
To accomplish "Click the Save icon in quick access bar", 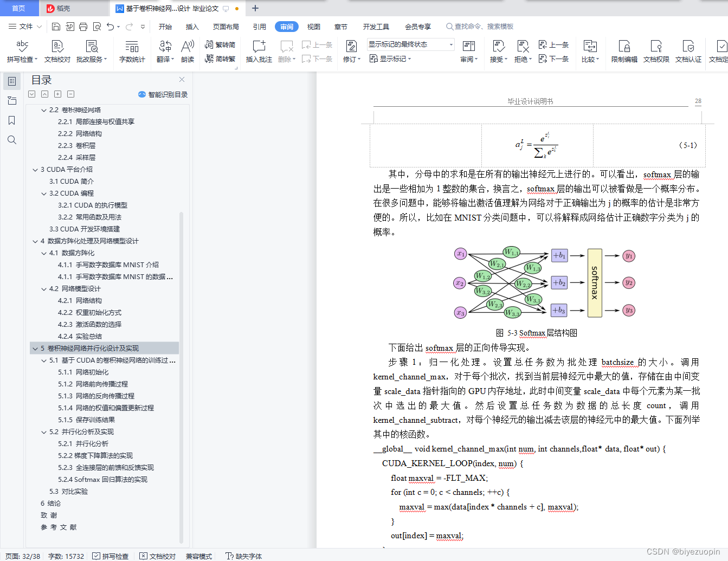I will (56, 27).
